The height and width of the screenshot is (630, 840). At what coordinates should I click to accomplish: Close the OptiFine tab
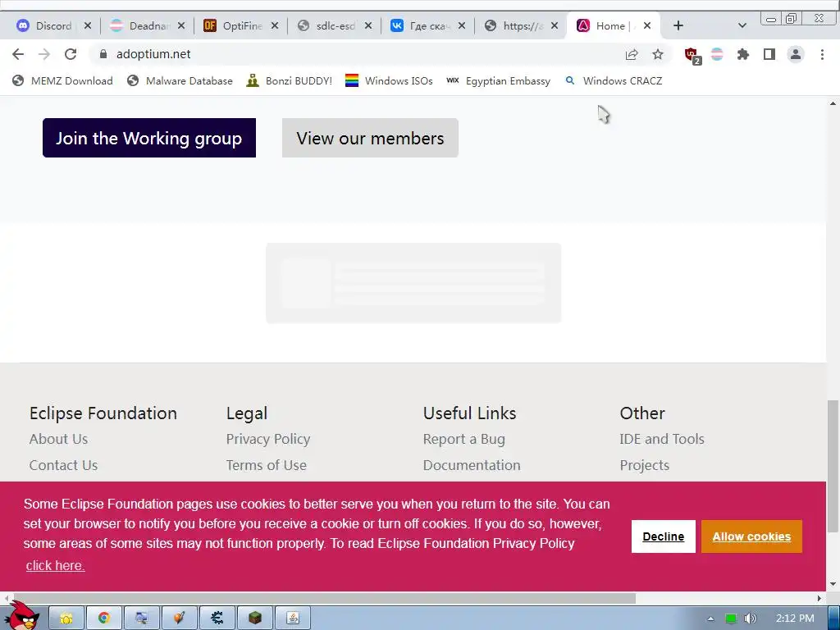point(274,25)
